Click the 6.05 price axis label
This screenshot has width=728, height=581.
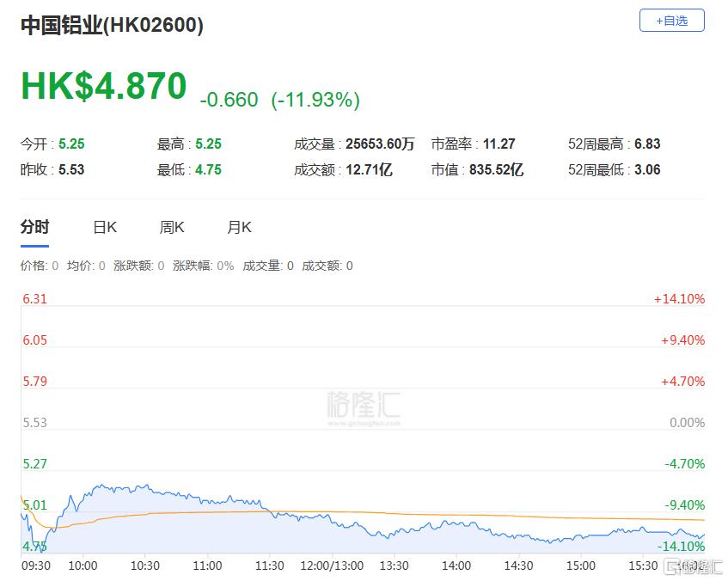tap(35, 340)
